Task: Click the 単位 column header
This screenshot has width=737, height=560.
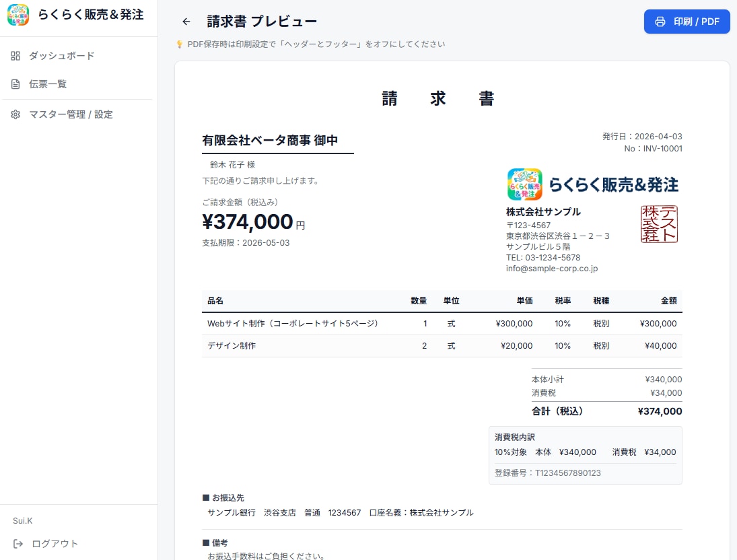Action: pyautogui.click(x=451, y=301)
